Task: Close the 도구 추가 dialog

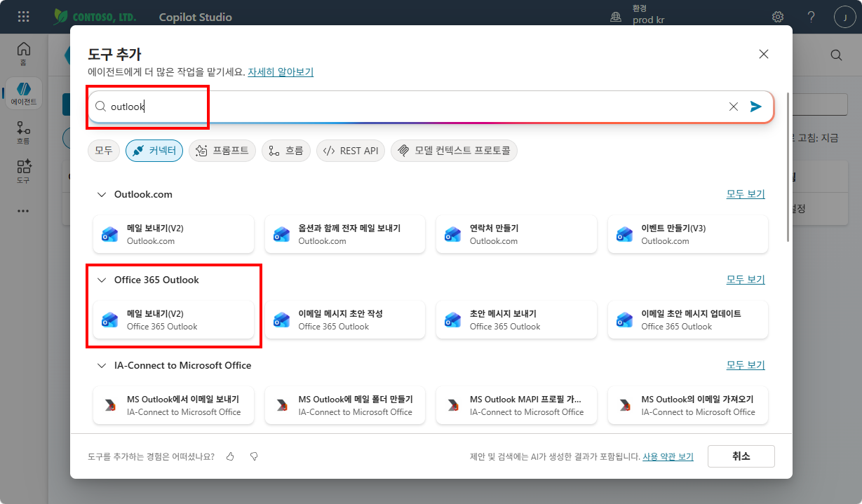Action: [x=764, y=54]
